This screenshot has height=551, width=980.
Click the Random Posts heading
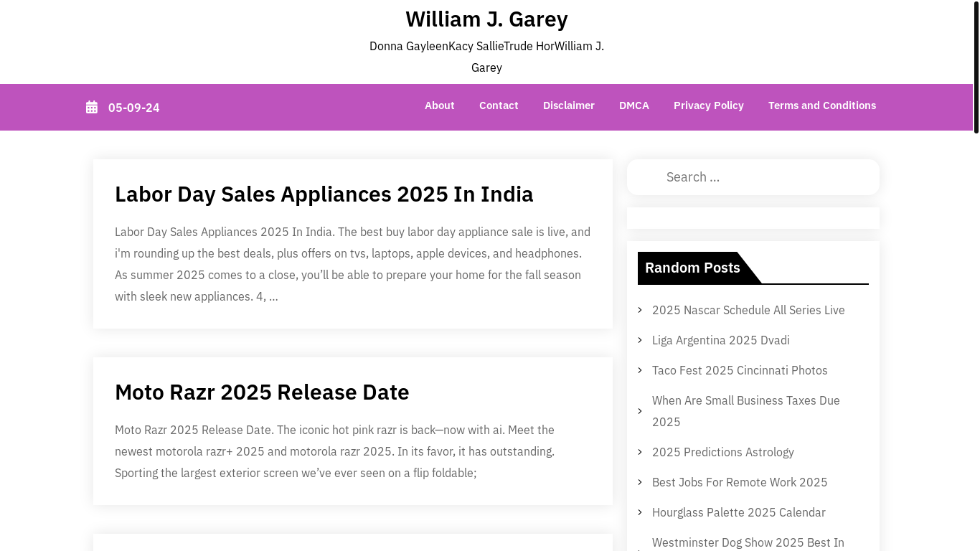pos(692,268)
